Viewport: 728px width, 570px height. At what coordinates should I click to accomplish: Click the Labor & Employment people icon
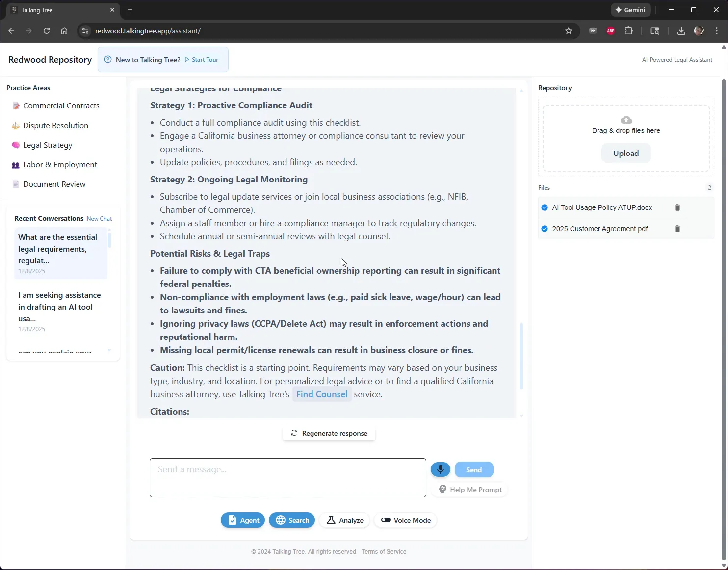[x=16, y=165]
